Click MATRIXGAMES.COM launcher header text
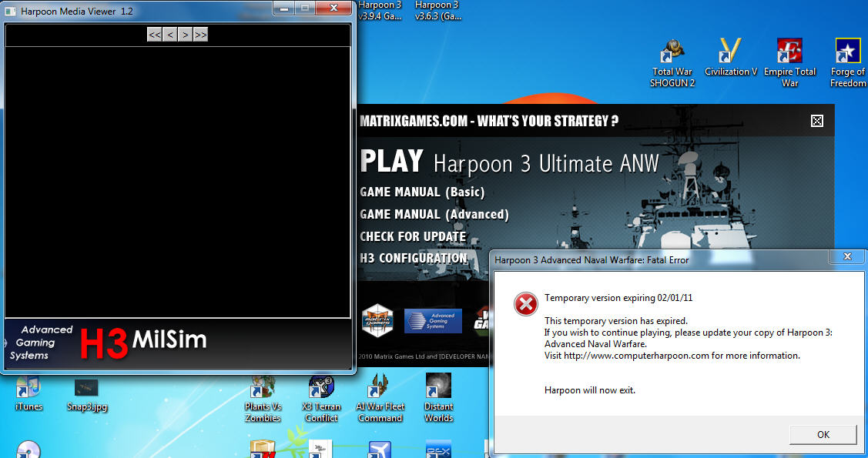 pos(489,121)
